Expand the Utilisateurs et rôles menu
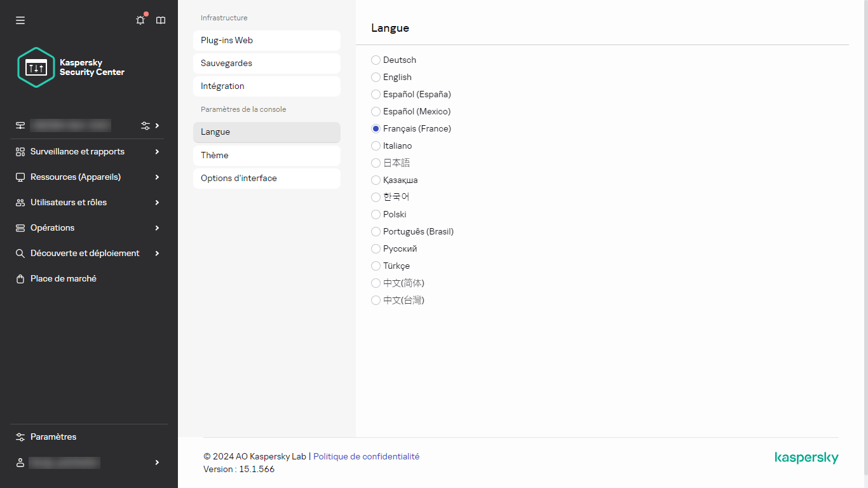 point(157,203)
